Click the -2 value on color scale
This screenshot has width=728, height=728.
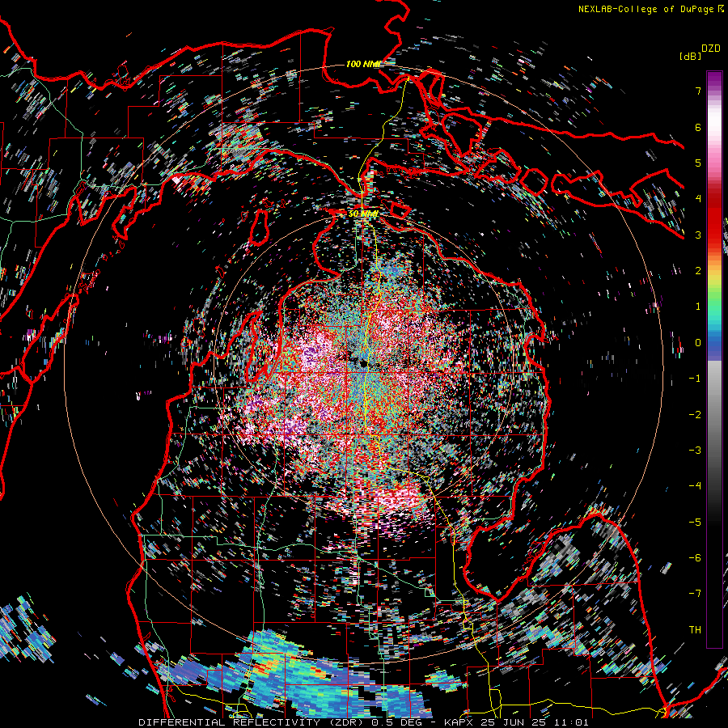tap(695, 415)
